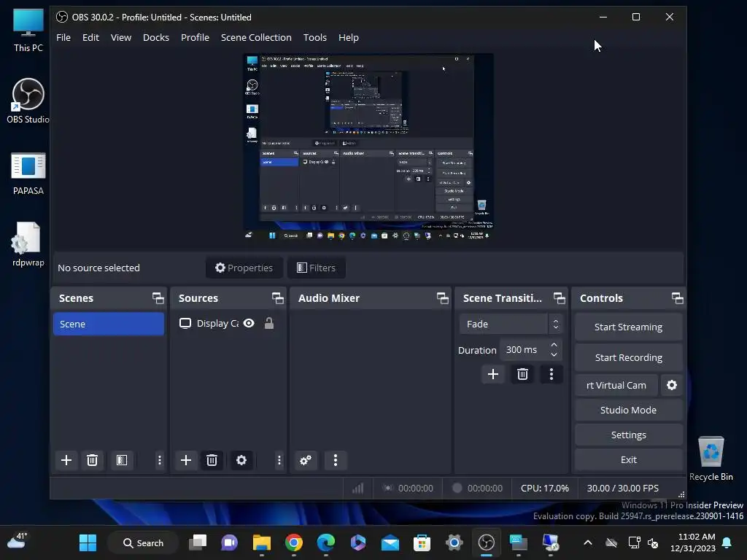Open OBS Settings from Controls

coord(628,435)
